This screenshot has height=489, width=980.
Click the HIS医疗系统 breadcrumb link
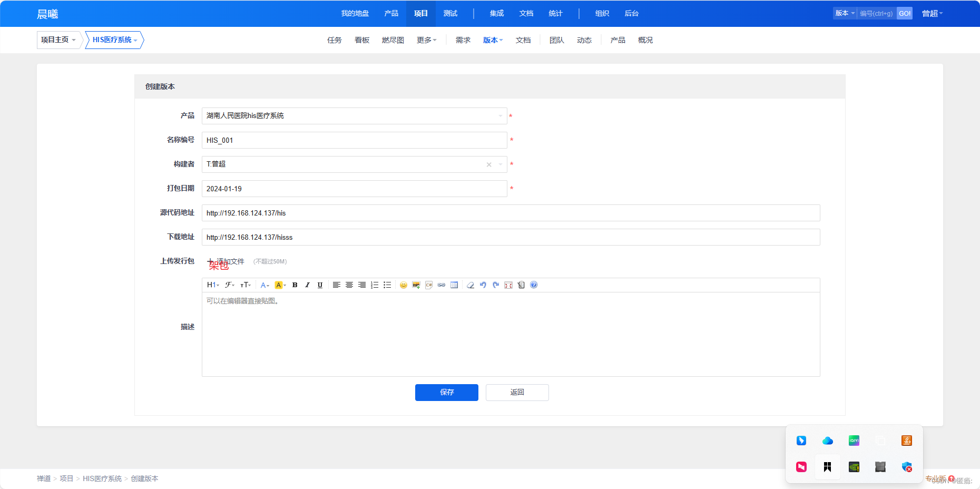tap(102, 478)
